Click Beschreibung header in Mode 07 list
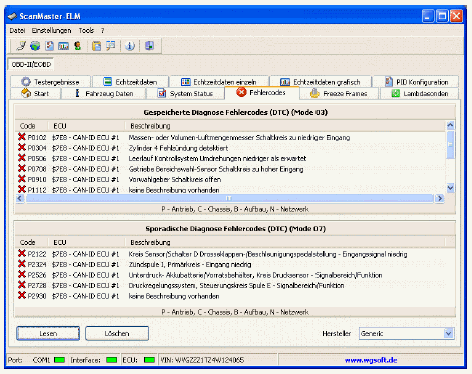Image resolution: width=472 pixels, height=374 pixels. [x=285, y=242]
